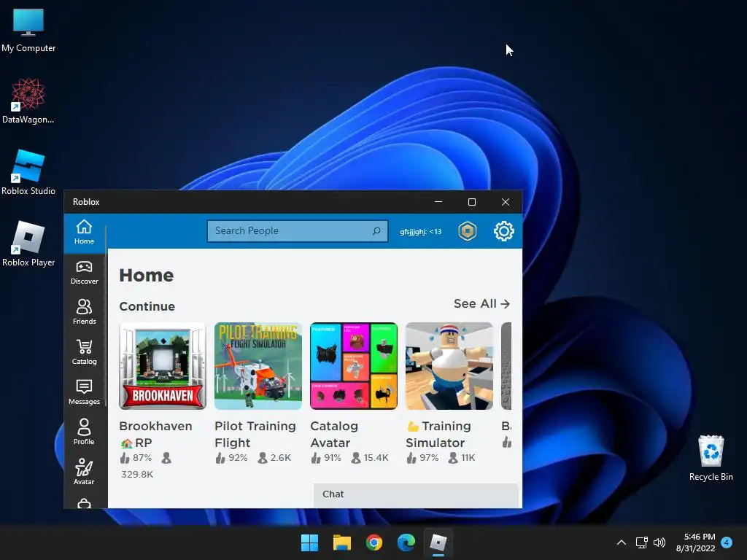
Task: Launch Google Chrome from taskbar
Action: [x=374, y=542]
